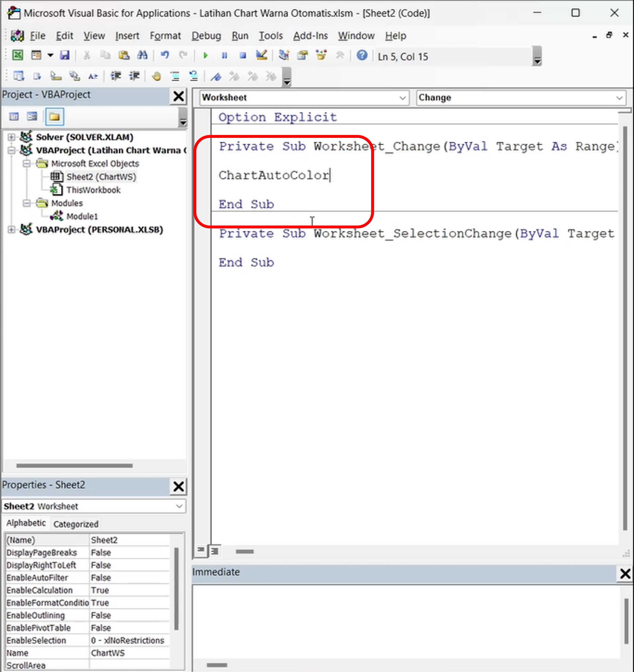
Task: Switch to Full Module View button
Action: click(215, 551)
